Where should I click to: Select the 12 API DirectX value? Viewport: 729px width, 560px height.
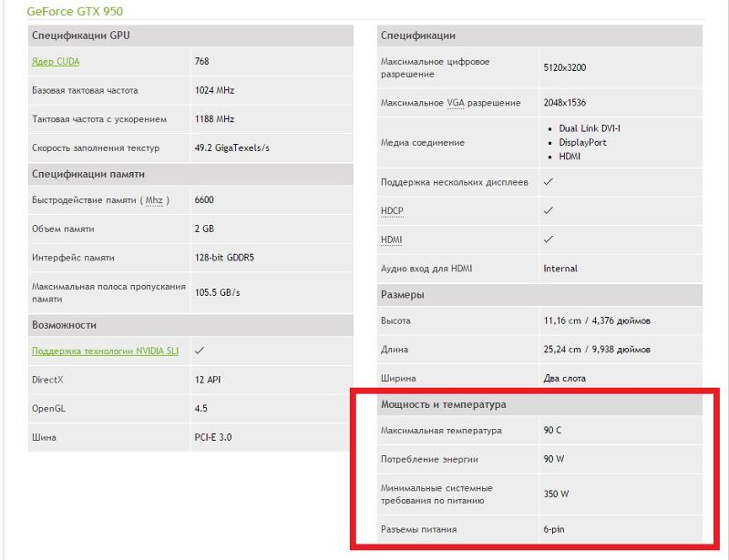pyautogui.click(x=208, y=380)
